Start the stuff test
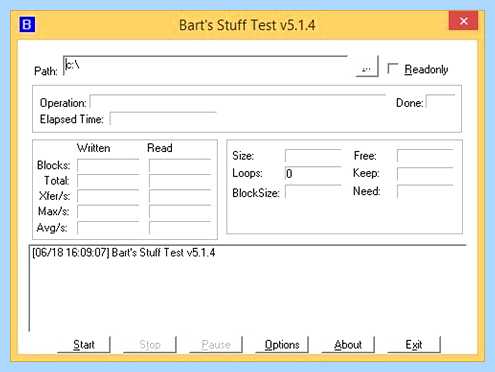495x372 pixels. (84, 344)
